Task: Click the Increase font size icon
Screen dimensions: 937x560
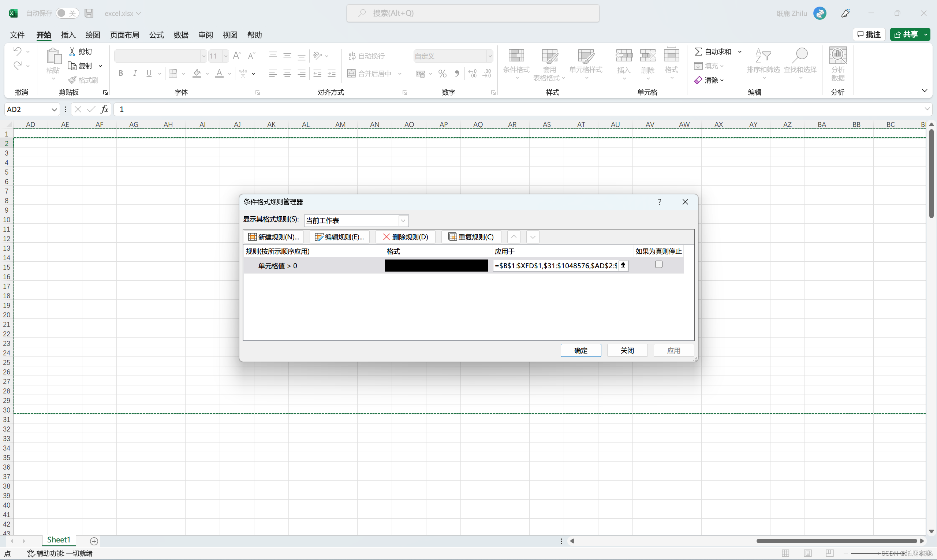Action: 237,56
